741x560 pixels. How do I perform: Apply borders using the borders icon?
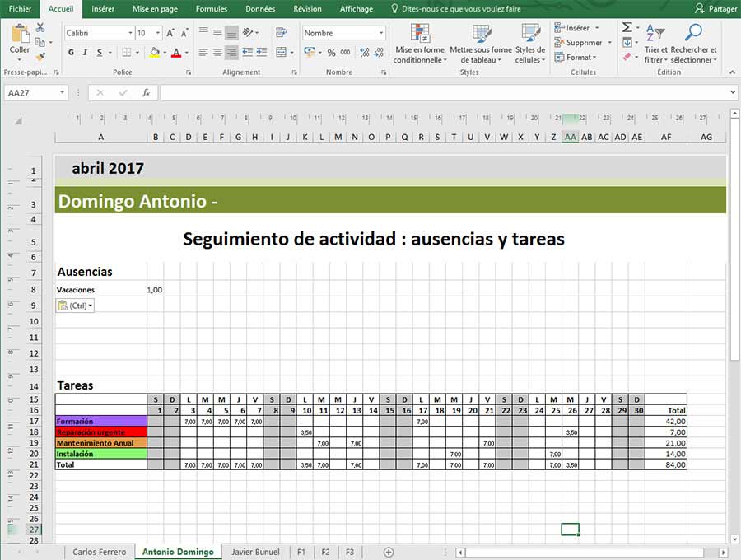(x=127, y=53)
